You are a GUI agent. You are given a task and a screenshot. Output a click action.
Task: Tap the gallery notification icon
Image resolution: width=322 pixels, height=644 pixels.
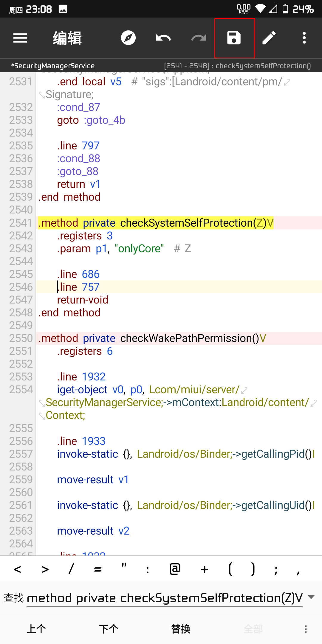pyautogui.click(x=63, y=9)
